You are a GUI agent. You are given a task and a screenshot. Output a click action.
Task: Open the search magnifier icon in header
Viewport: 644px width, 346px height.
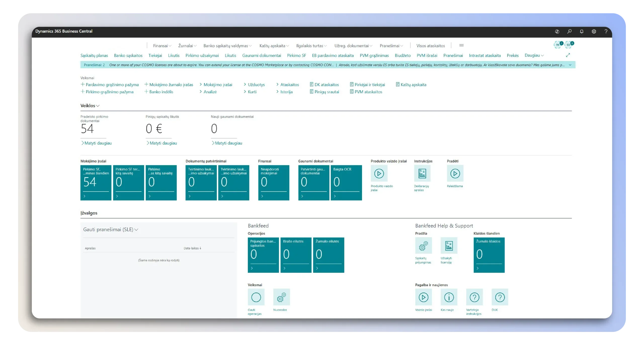(569, 31)
